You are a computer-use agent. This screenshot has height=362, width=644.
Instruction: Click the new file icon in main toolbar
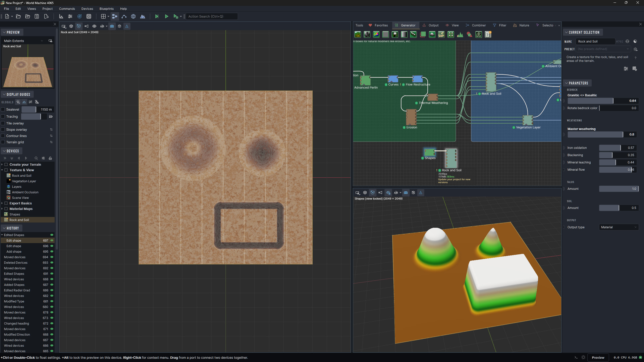(x=7, y=16)
